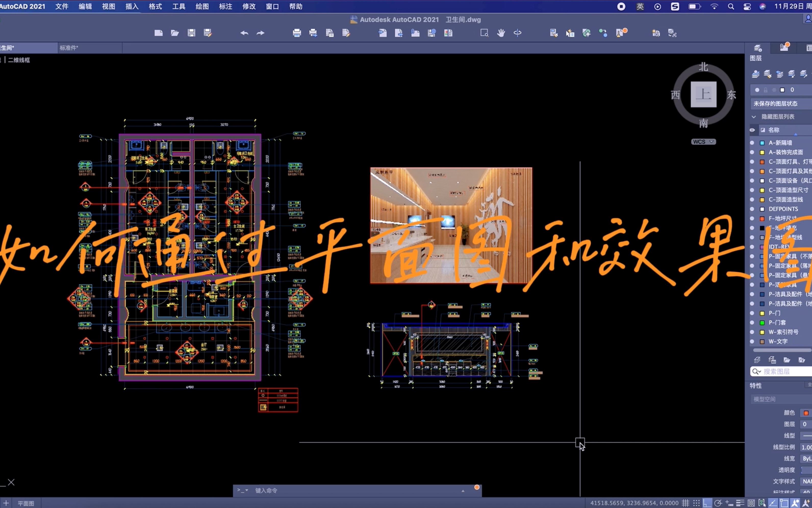Open macOS Control Center icon
This screenshot has width=812, height=508.
tap(747, 6)
